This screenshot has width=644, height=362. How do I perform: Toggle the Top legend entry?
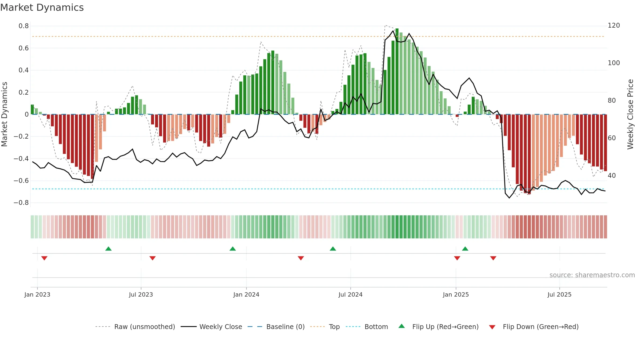pos(325,327)
